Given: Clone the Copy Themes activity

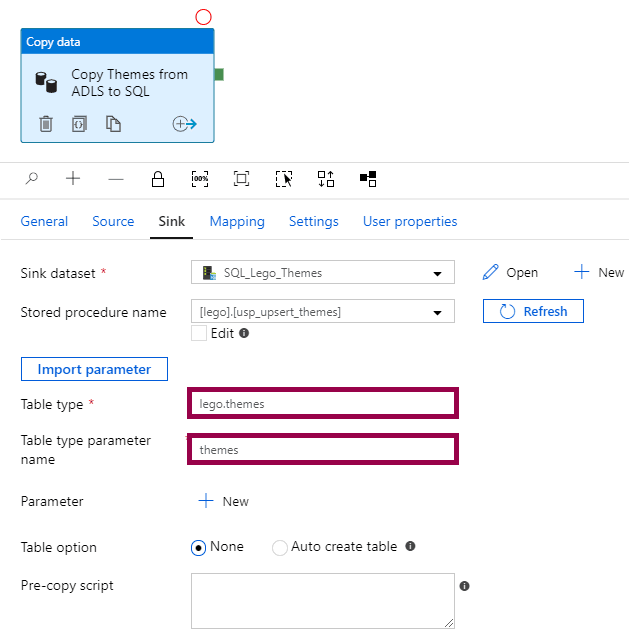Looking at the screenshot, I should click(x=114, y=124).
